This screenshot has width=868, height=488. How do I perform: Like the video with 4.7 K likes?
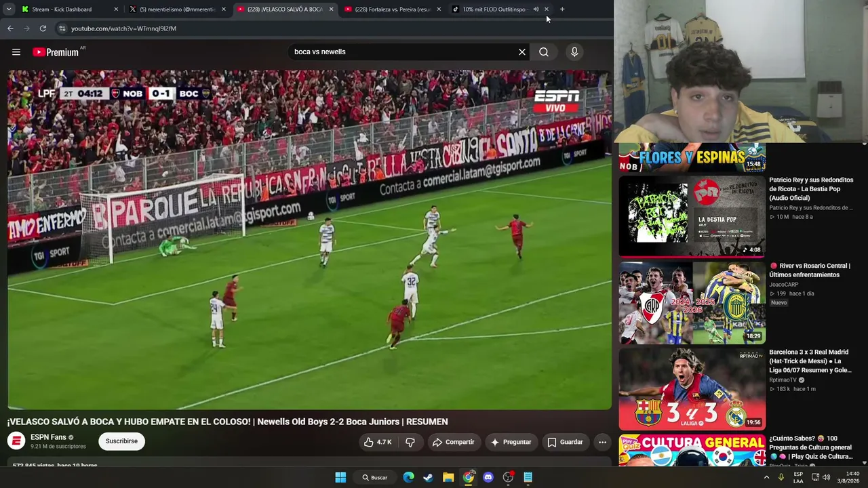click(378, 442)
